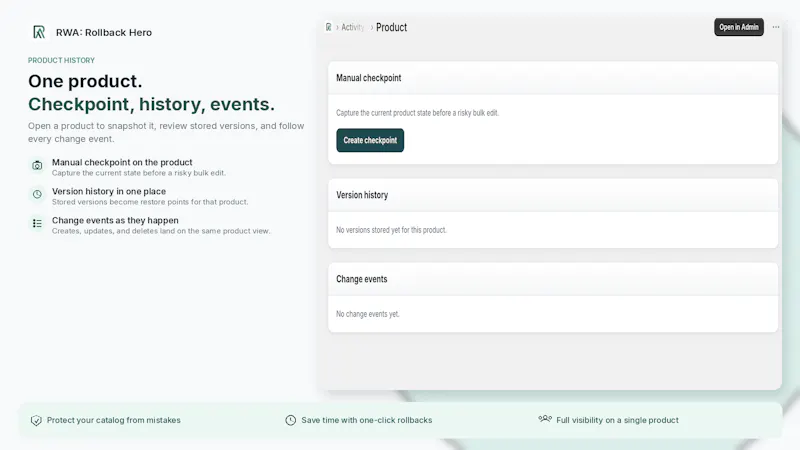Click the breadcrumb app logo icon

[329, 27]
